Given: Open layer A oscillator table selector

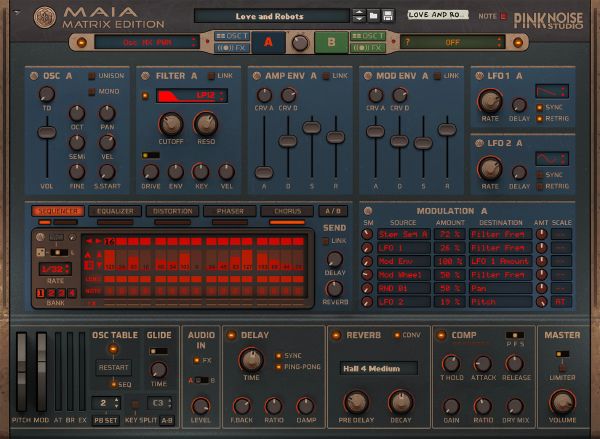Looking at the screenshot, I should pyautogui.click(x=147, y=42).
